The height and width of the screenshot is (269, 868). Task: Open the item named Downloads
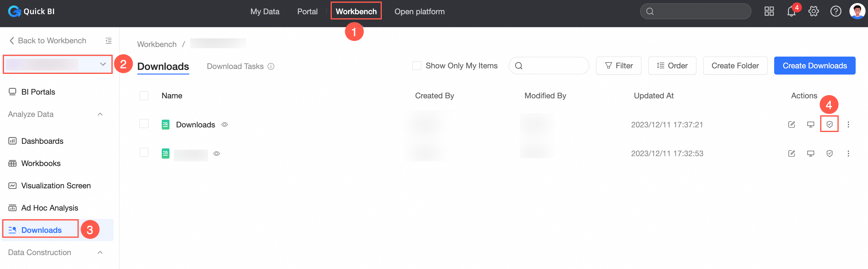pos(195,125)
